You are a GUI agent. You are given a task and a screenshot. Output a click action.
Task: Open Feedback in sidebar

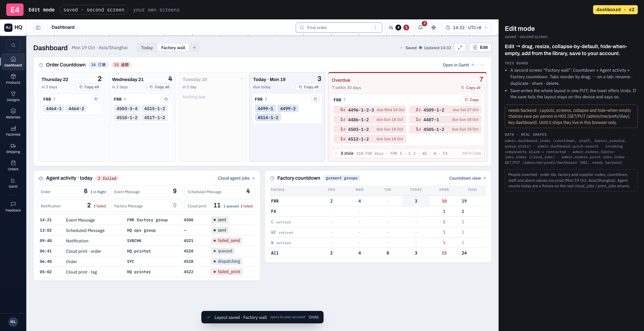point(13,207)
